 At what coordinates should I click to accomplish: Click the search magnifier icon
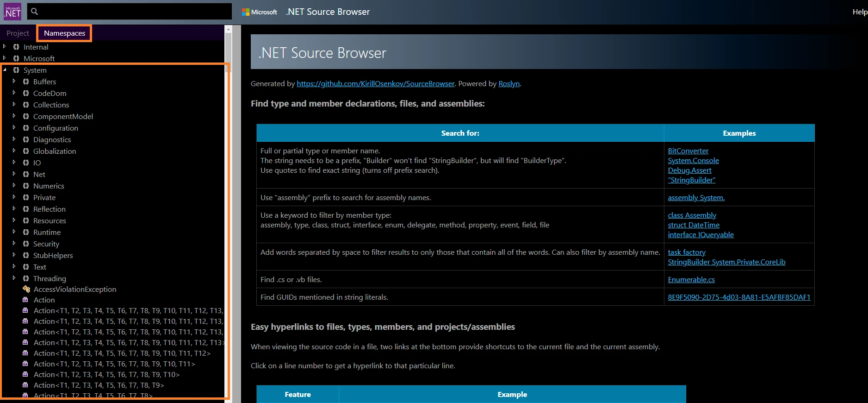[x=34, y=12]
